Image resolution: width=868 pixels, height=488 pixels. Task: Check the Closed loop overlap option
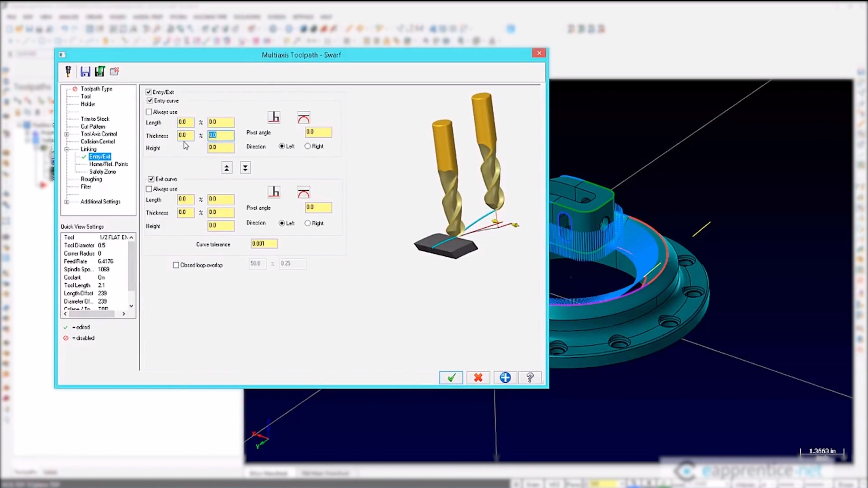[x=176, y=265]
